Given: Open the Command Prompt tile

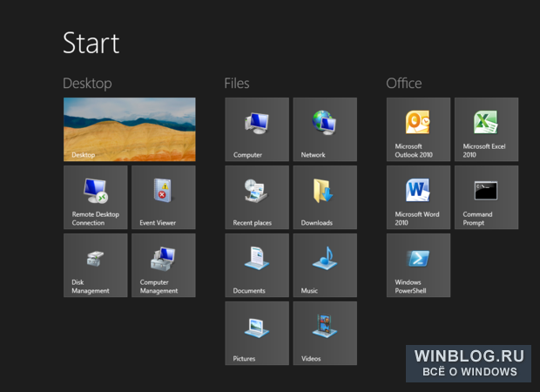Looking at the screenshot, I should tap(486, 198).
